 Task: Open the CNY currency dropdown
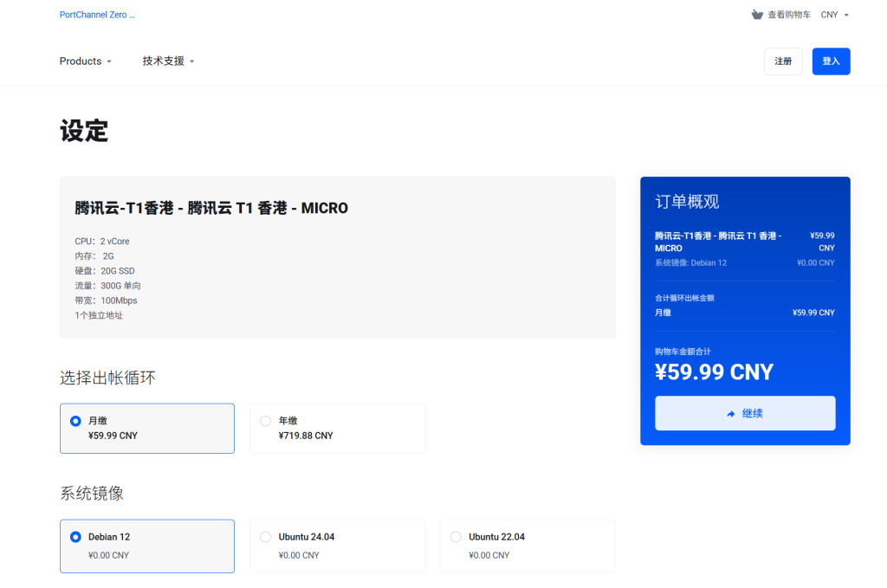[x=834, y=15]
